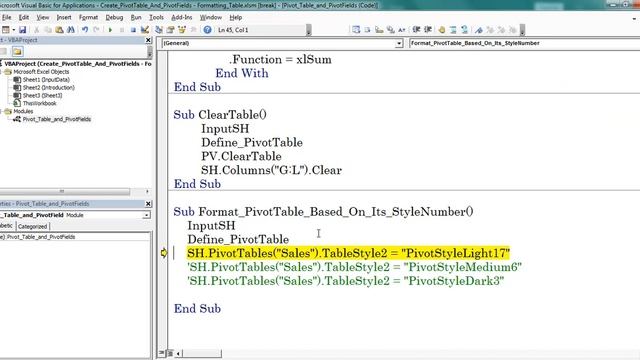This screenshot has height=360, width=640.
Task: Toggle bookmark with the blue flag icon
Action: coord(479,30)
